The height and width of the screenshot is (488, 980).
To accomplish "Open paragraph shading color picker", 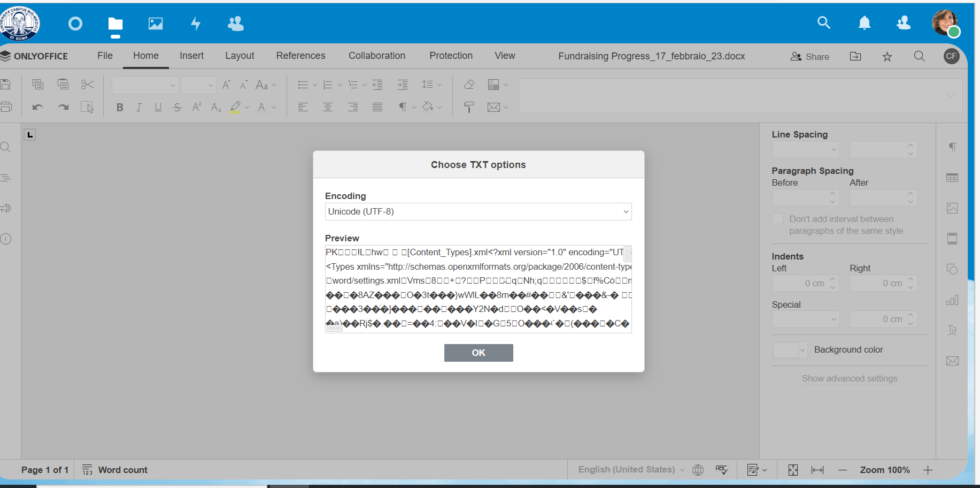I will (x=439, y=107).
